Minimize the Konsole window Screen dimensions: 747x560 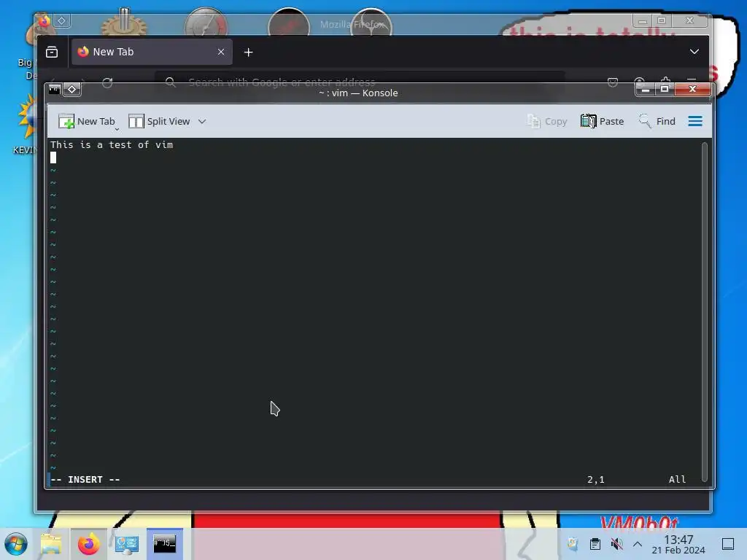tap(646, 89)
